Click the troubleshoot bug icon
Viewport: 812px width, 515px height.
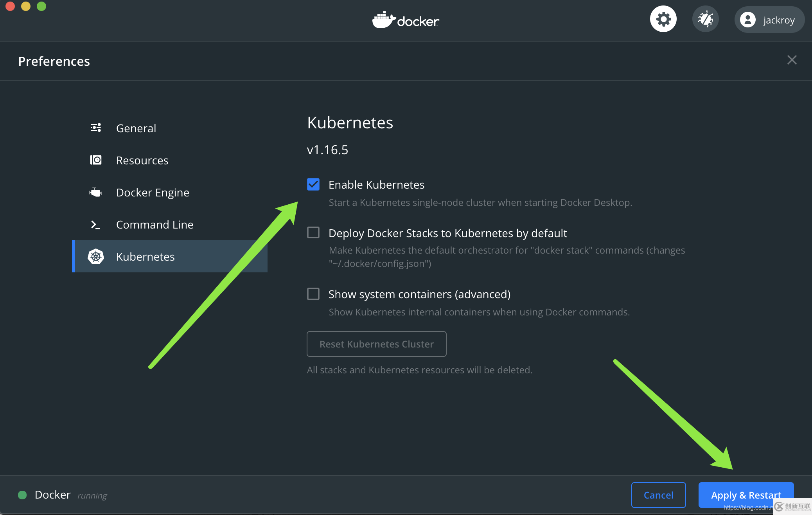pos(705,18)
